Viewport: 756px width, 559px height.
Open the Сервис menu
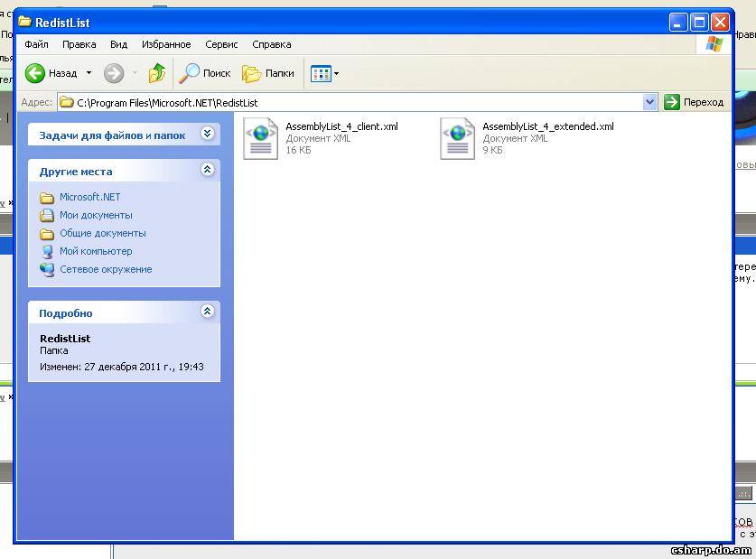pos(221,44)
